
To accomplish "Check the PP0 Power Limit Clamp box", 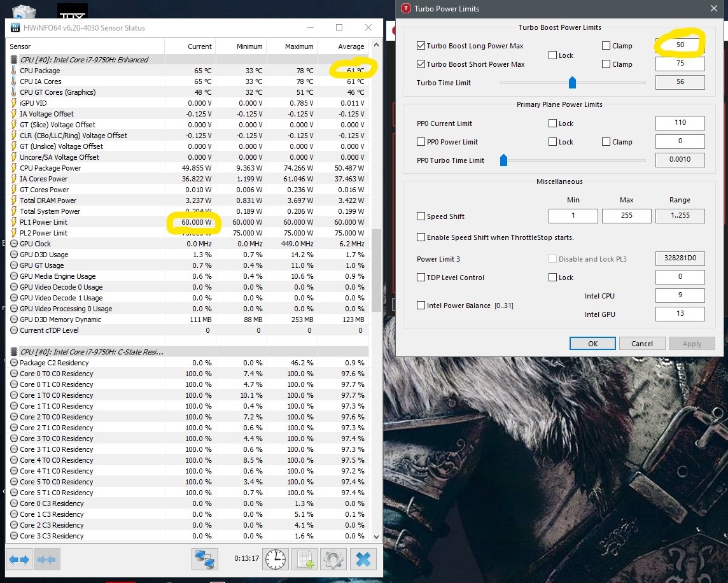I will (606, 142).
